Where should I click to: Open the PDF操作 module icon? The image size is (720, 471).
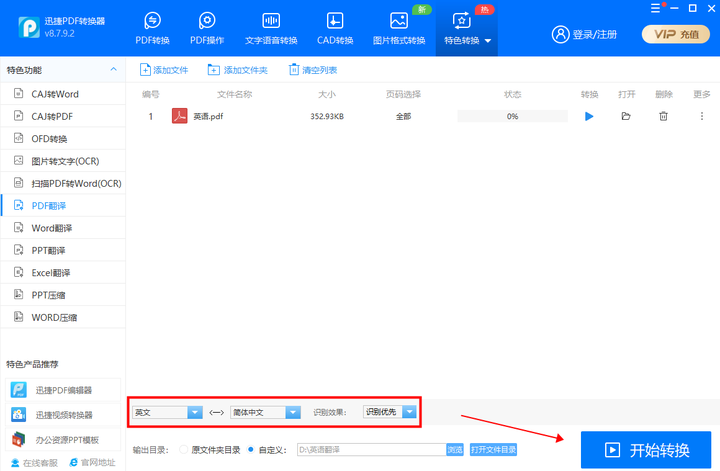pyautogui.click(x=207, y=21)
